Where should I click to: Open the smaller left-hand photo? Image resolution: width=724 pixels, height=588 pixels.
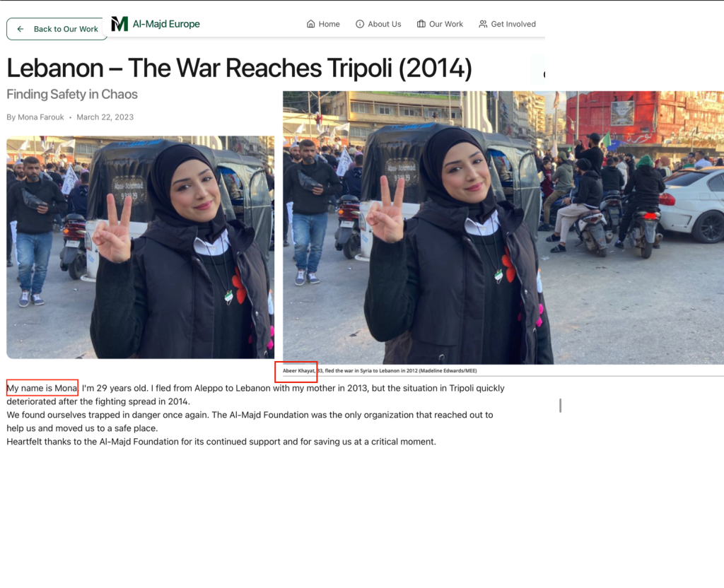tap(140, 247)
